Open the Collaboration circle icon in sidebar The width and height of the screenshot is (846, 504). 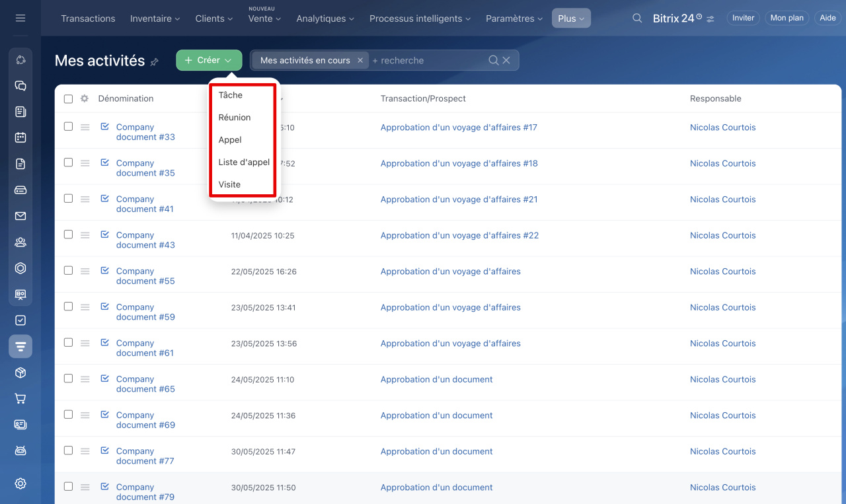(x=20, y=60)
